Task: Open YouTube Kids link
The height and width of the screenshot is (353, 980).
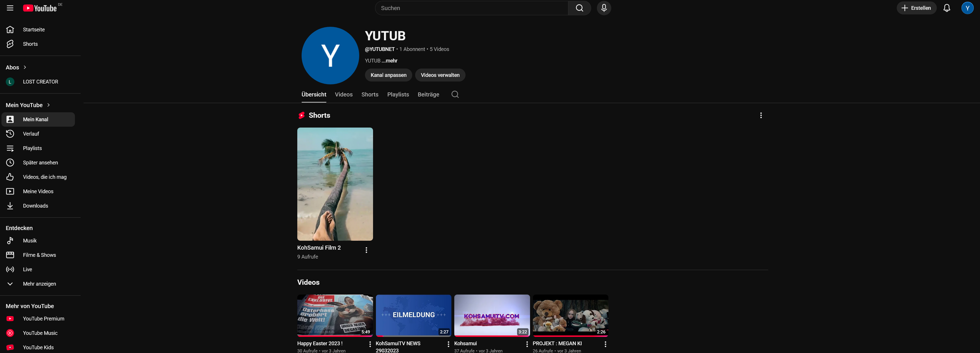Action: 38,348
